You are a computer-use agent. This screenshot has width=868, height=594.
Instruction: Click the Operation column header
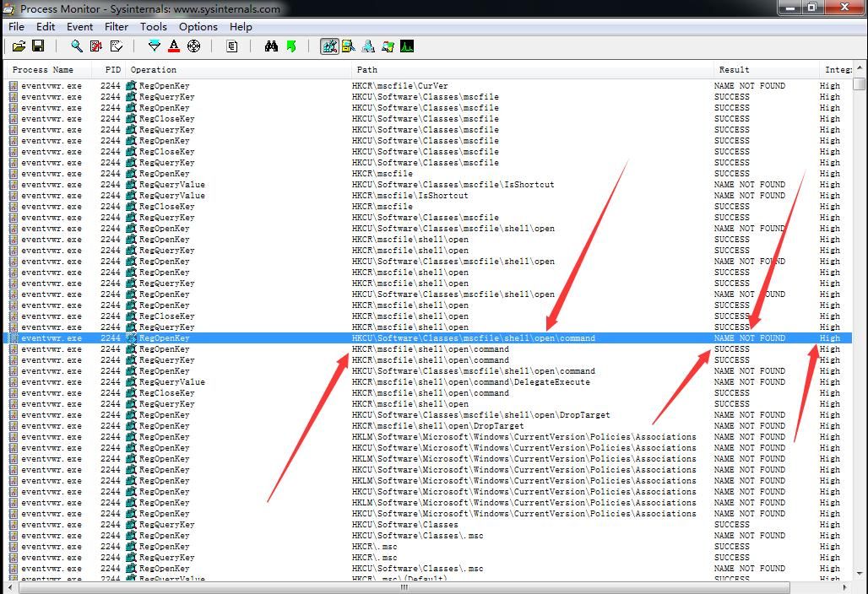[x=238, y=70]
